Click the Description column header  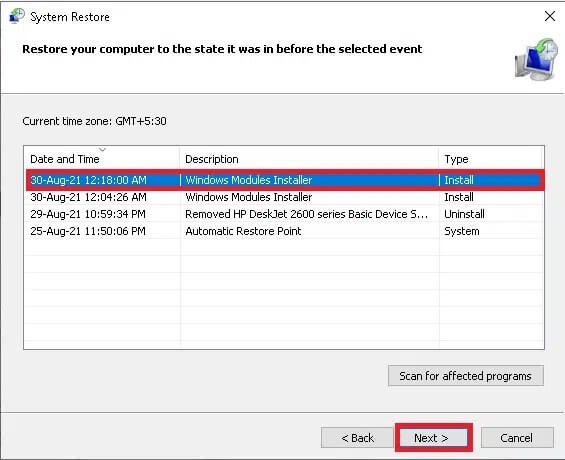309,159
